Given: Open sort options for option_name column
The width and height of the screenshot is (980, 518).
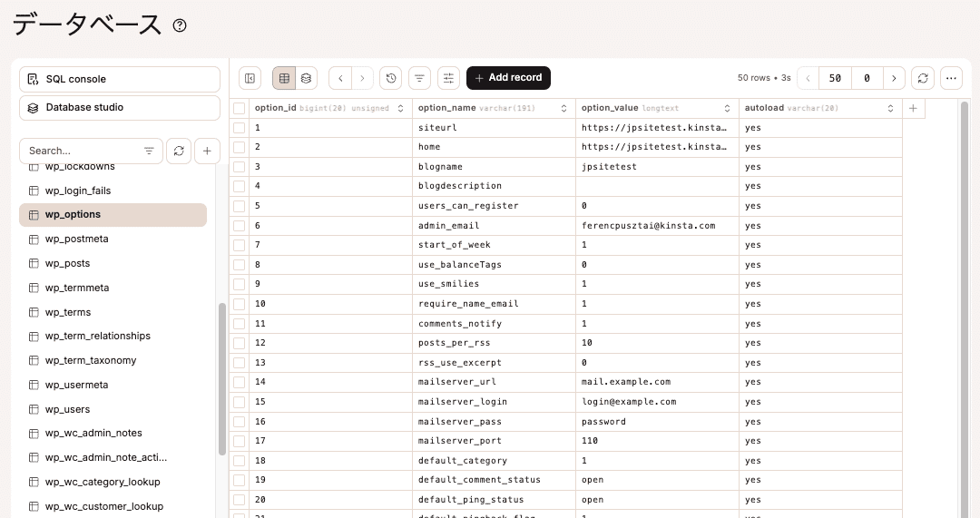Looking at the screenshot, I should coord(563,108).
